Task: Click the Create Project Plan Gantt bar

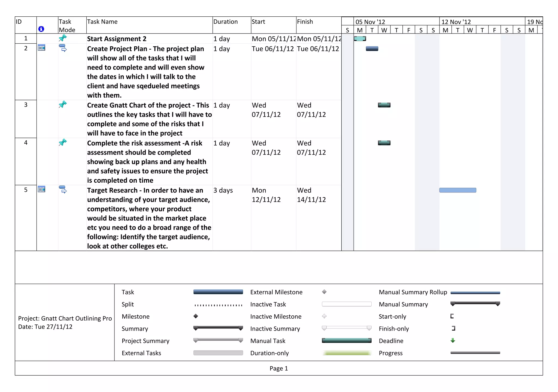Action: (x=372, y=49)
